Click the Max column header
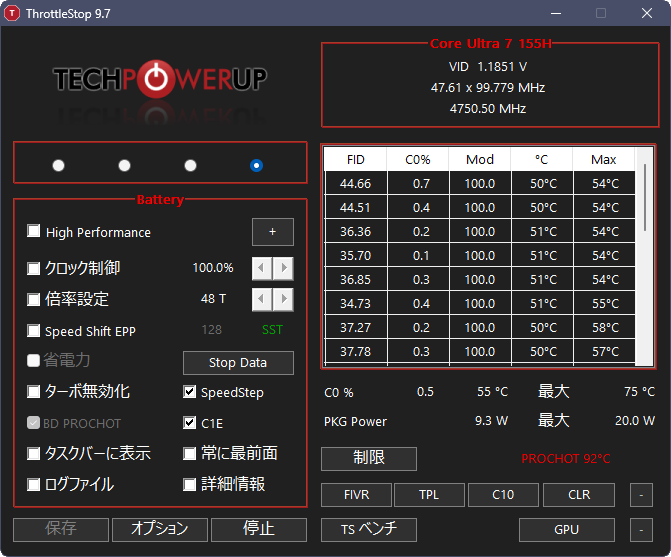Viewport: 671px width, 557px height. click(x=604, y=160)
